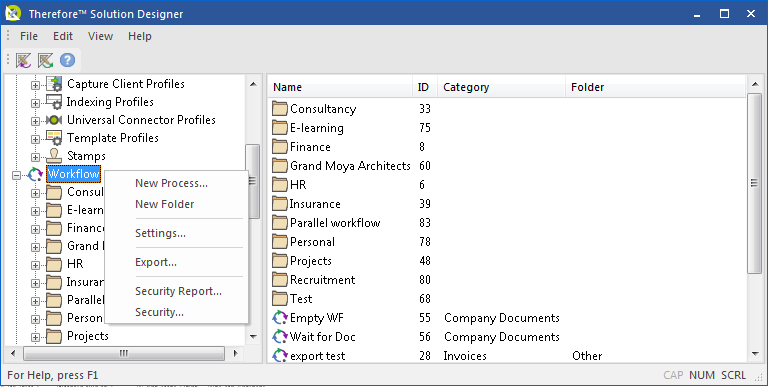
Task: Select the Wait for Doc workflow icon
Action: (280, 337)
